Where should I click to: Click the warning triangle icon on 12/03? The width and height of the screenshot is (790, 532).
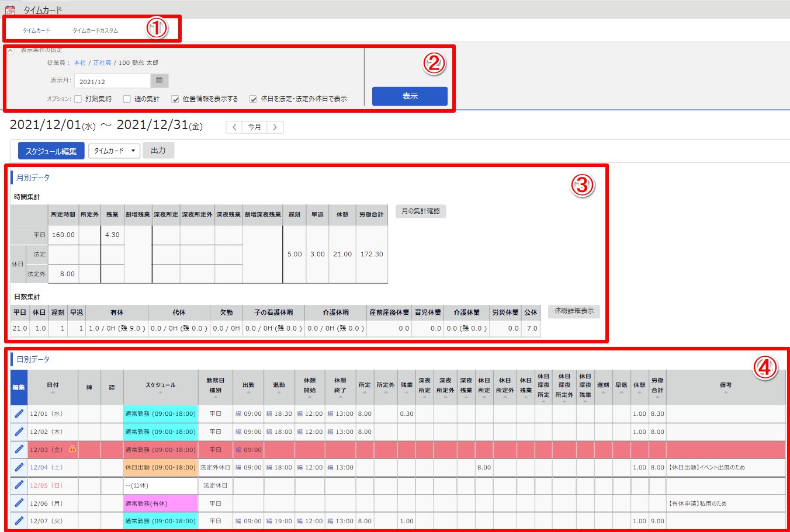click(x=72, y=449)
